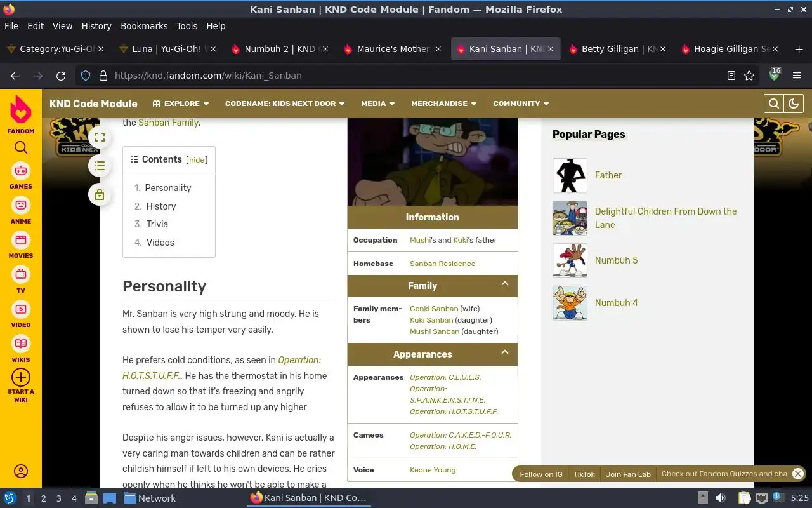This screenshot has height=508, width=812.
Task: Jump to Trivia in contents
Action: click(x=157, y=224)
